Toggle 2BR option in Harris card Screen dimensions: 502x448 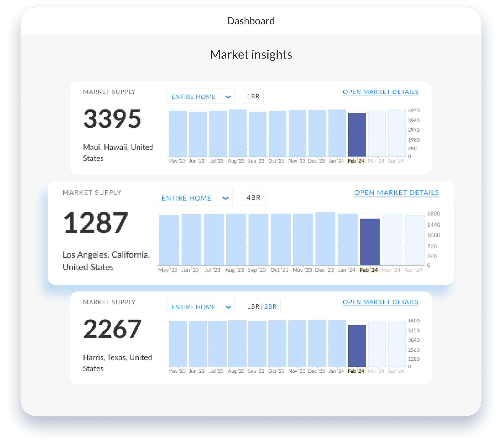270,307
